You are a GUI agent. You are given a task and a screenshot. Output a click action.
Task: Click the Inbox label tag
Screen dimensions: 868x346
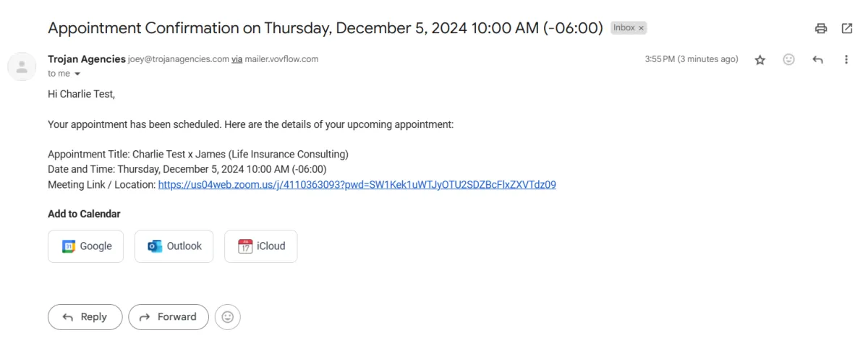click(x=624, y=28)
